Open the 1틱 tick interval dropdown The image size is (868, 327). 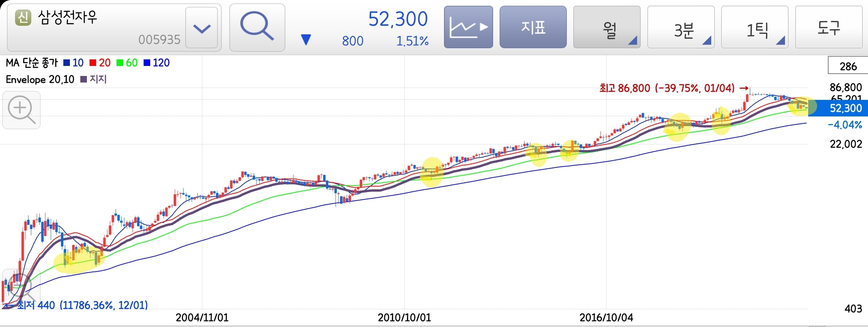pyautogui.click(x=754, y=27)
